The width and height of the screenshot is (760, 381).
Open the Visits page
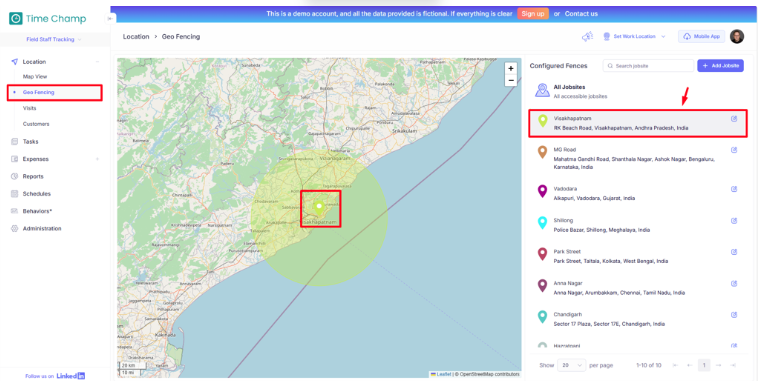click(x=30, y=108)
